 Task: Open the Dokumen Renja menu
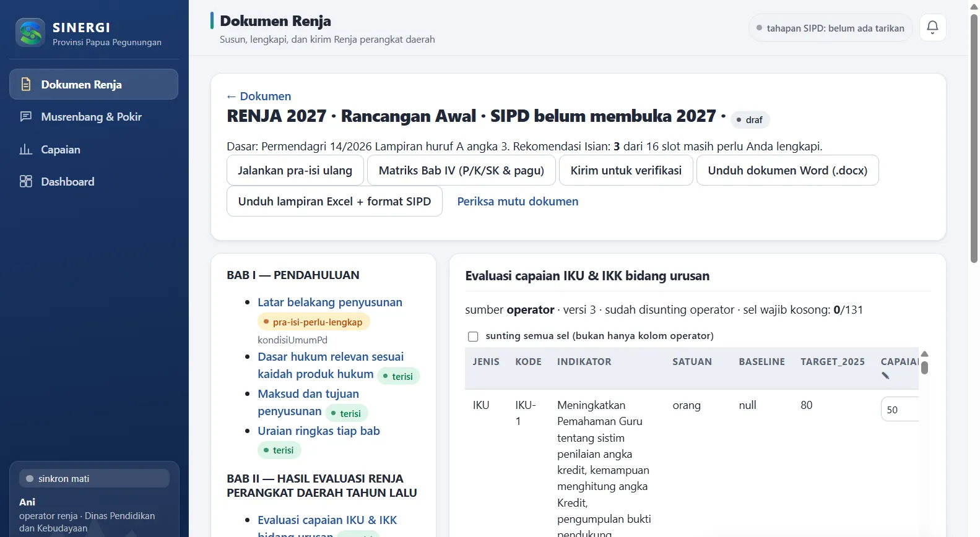pyautogui.click(x=93, y=84)
